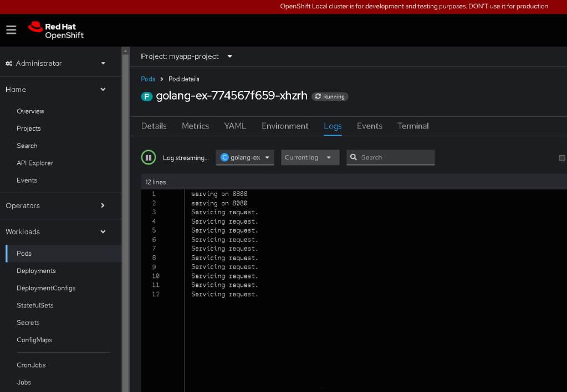Click the blue P pod resource badge
The width and height of the screenshot is (567, 392).
(146, 96)
